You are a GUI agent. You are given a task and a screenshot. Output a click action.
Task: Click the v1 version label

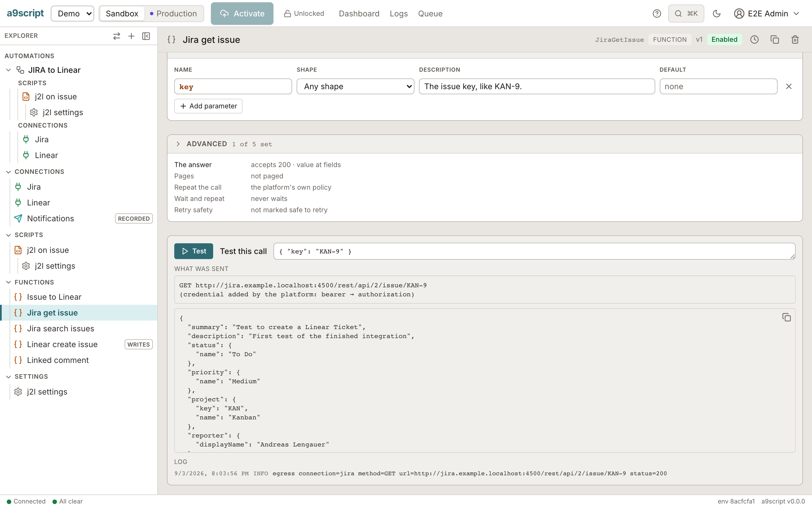[699, 40]
